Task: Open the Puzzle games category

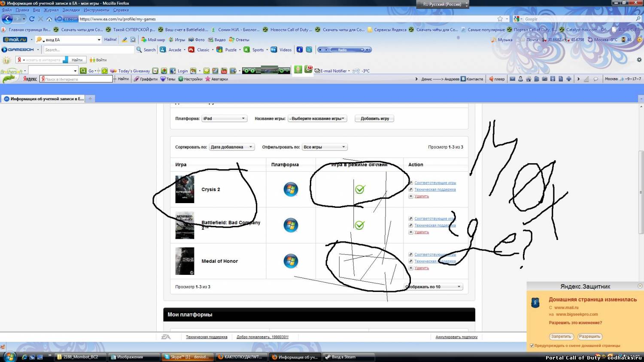Action: pyautogui.click(x=227, y=50)
